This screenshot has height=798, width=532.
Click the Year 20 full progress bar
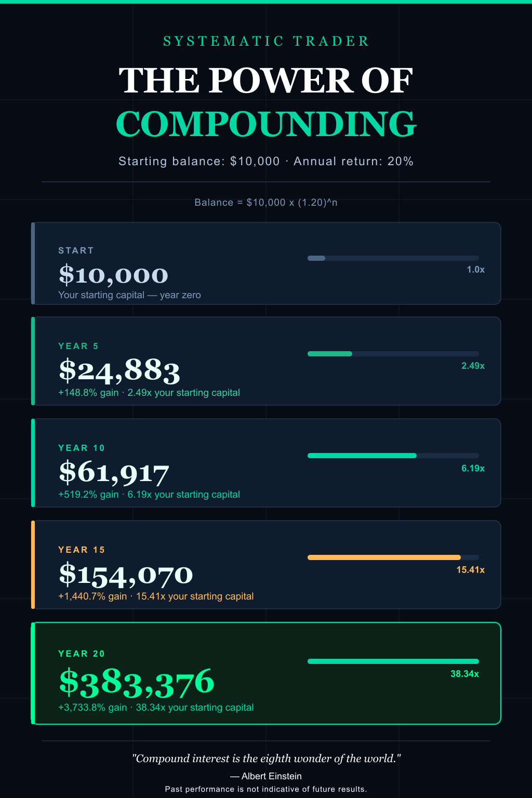click(393, 661)
